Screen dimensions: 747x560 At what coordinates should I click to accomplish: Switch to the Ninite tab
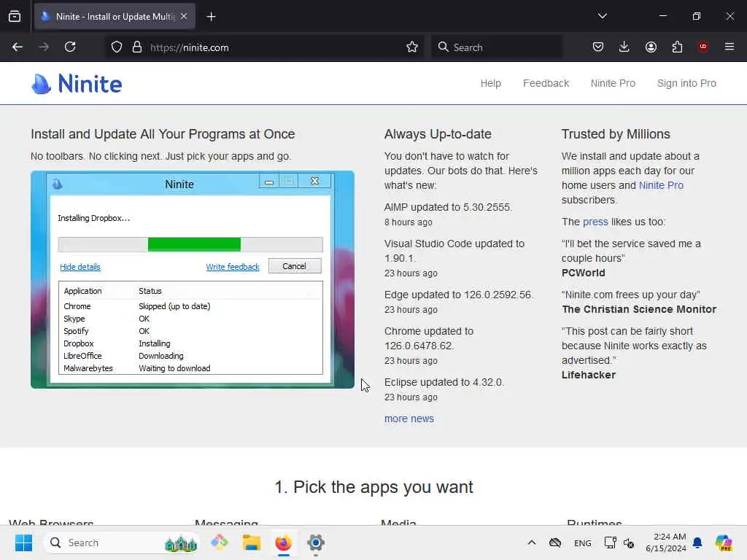tap(115, 17)
